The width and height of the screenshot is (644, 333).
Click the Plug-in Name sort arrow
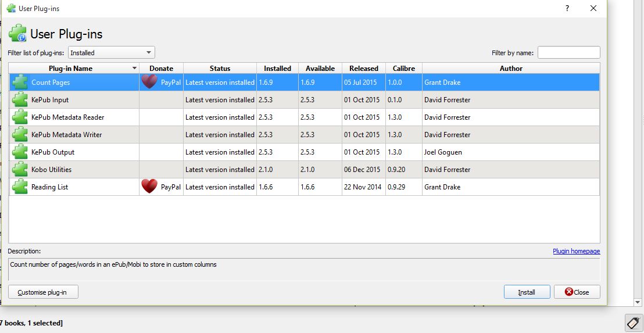point(134,68)
